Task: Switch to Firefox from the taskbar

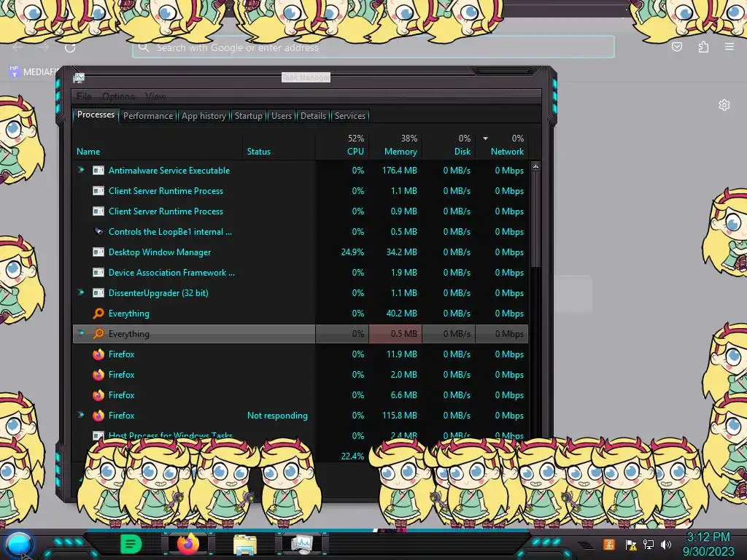Action: (187, 544)
